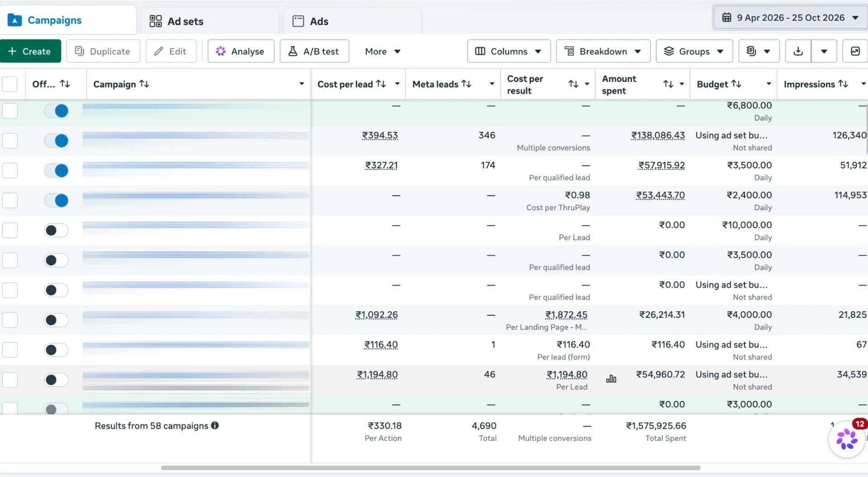Viewport: 868px width, 477px height.
Task: Click the total Meta leads 4,690
Action: [x=484, y=425]
